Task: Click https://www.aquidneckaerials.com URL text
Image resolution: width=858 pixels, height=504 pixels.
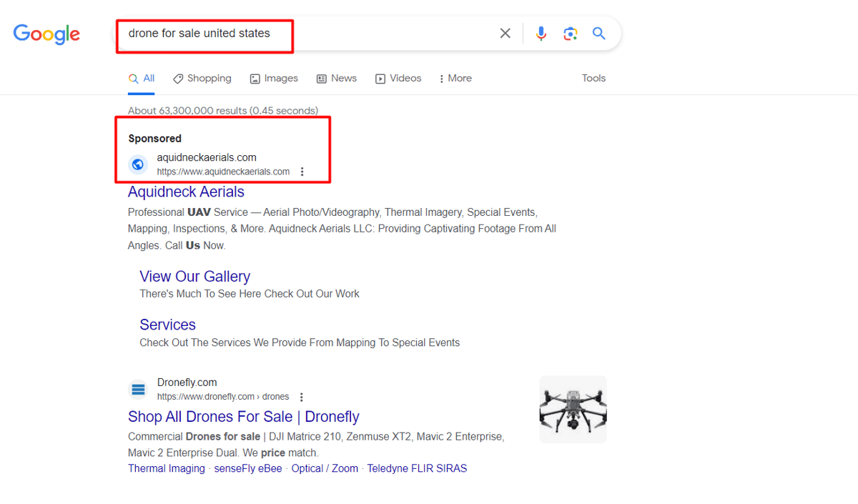Action: (x=223, y=172)
